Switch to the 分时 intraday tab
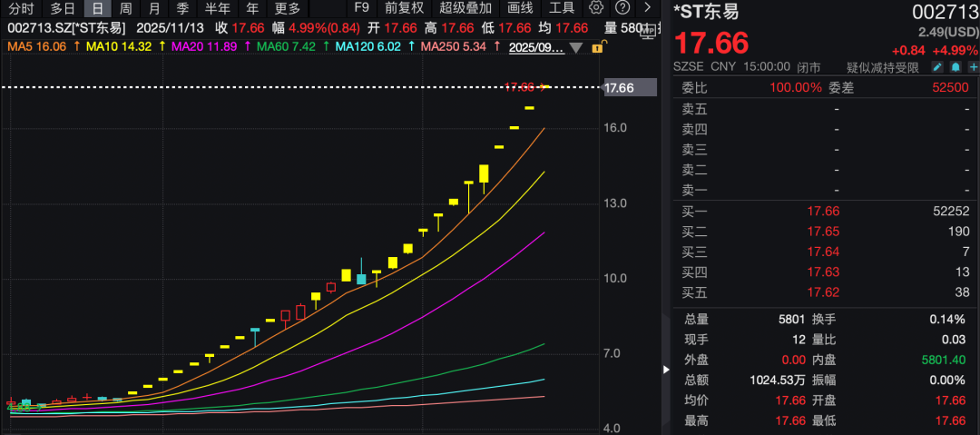This screenshot has width=980, height=435. click(21, 8)
